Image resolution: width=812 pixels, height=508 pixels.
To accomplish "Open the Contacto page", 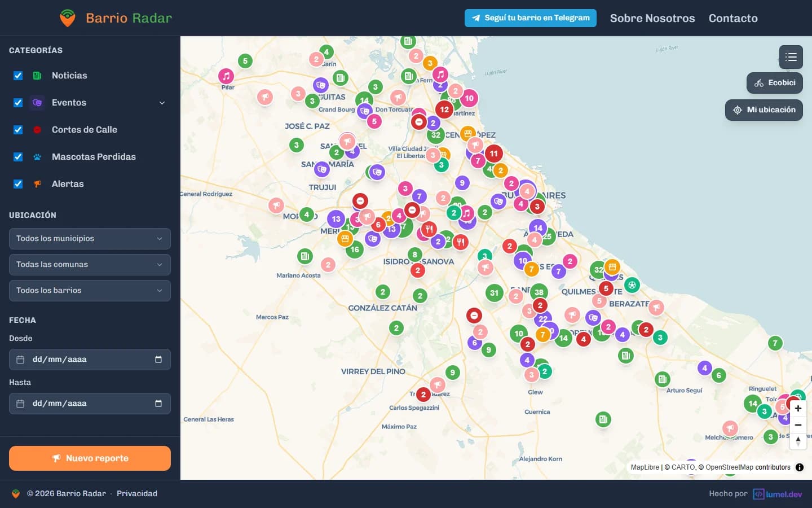I will 733,18.
